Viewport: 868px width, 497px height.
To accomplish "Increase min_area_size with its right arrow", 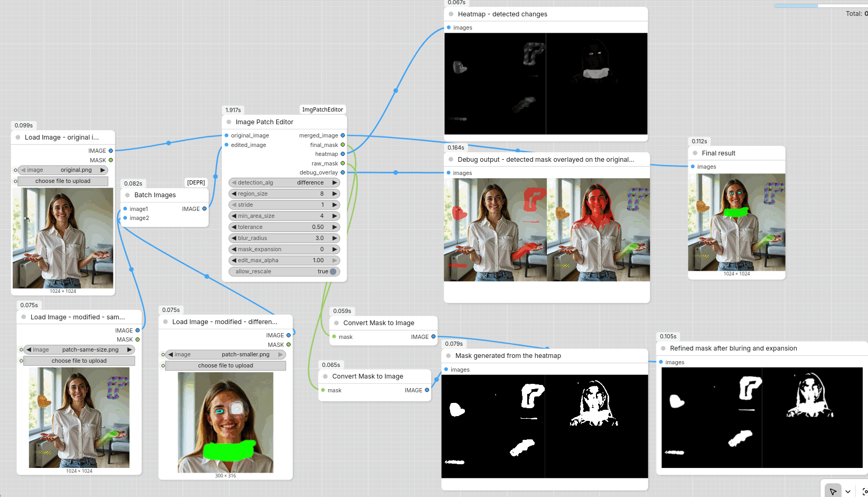I will pos(334,216).
